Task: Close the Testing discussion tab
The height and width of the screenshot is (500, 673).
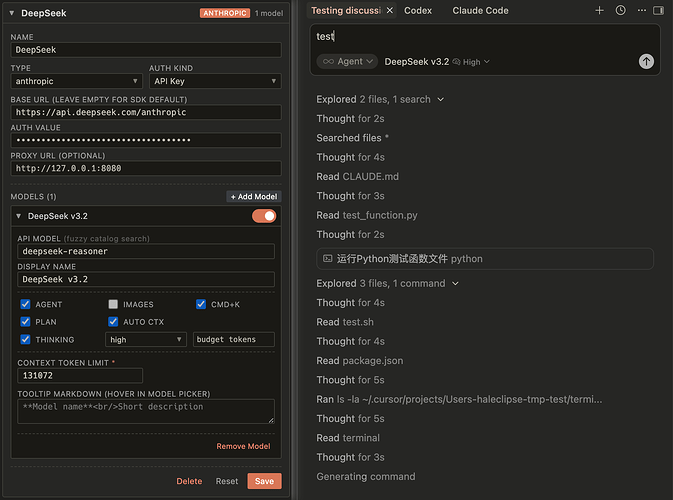Action: point(390,10)
